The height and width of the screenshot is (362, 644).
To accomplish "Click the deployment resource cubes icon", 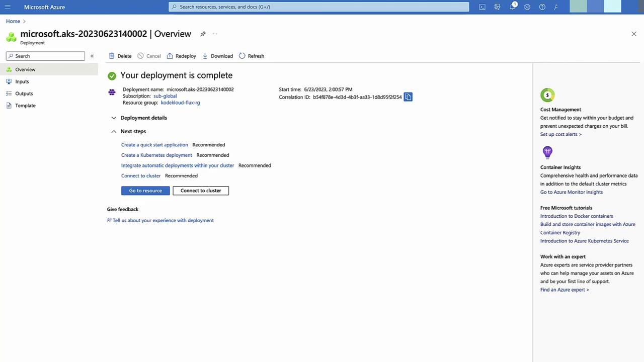I will 11,37.
